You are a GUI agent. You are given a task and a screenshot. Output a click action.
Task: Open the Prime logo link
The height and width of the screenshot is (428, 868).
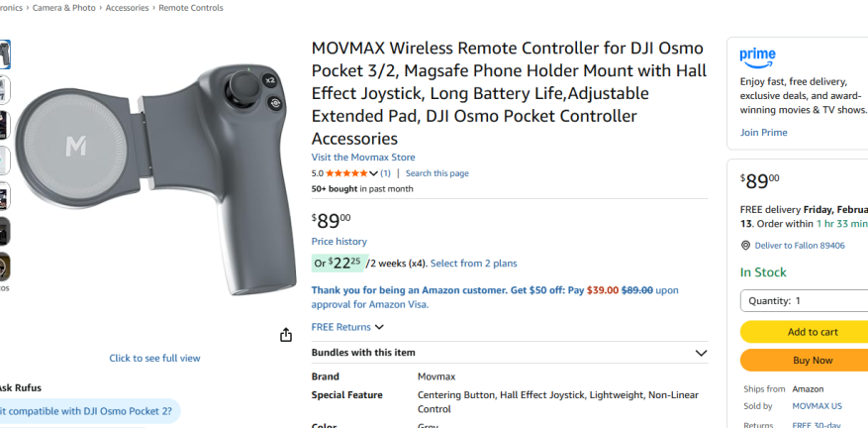click(757, 56)
